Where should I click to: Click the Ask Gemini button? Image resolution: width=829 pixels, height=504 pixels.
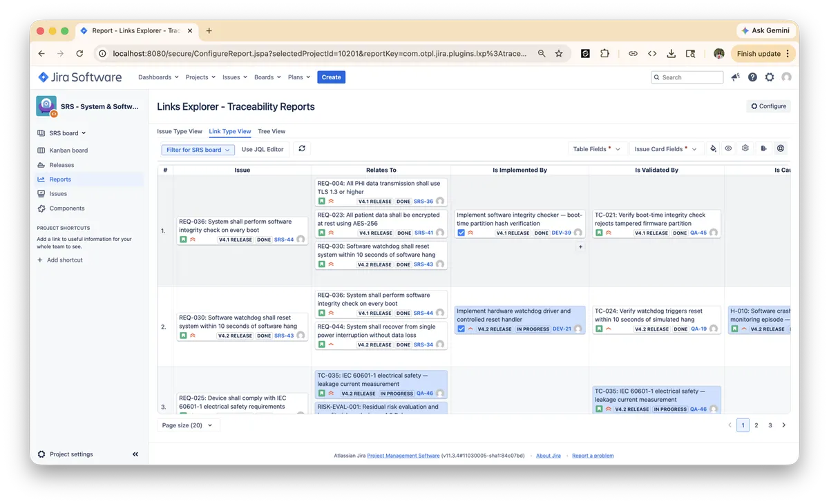(x=765, y=30)
